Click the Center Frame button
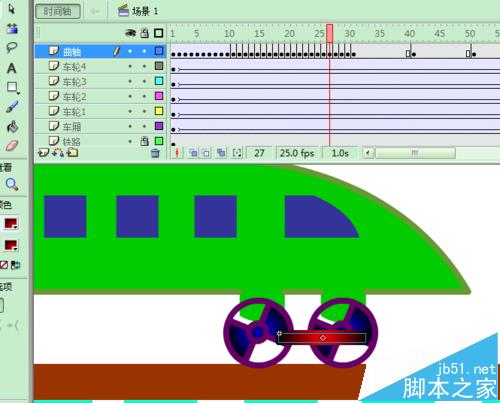The width and height of the screenshot is (500, 403). (x=177, y=153)
